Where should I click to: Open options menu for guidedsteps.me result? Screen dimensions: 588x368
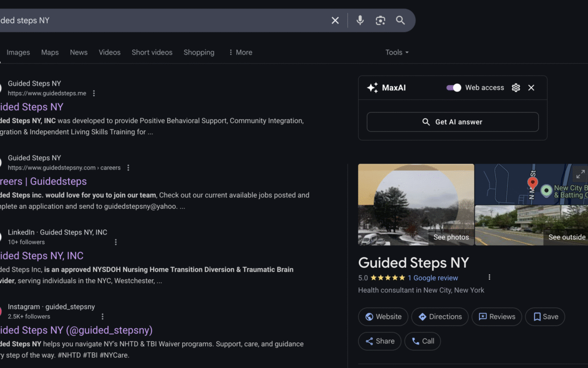[94, 93]
